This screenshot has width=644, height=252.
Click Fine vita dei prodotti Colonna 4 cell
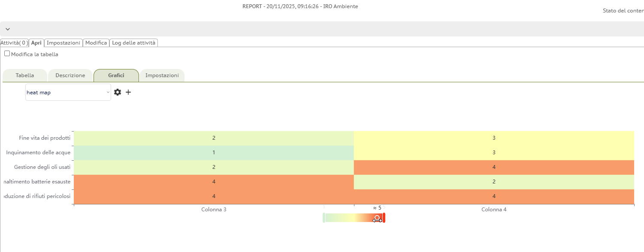coord(494,138)
